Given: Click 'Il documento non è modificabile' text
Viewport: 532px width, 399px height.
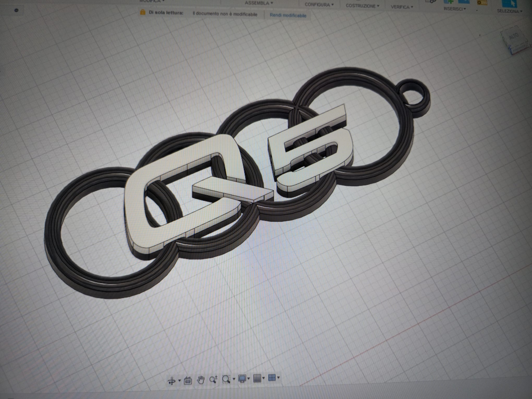Looking at the screenshot, I should pyautogui.click(x=225, y=14).
